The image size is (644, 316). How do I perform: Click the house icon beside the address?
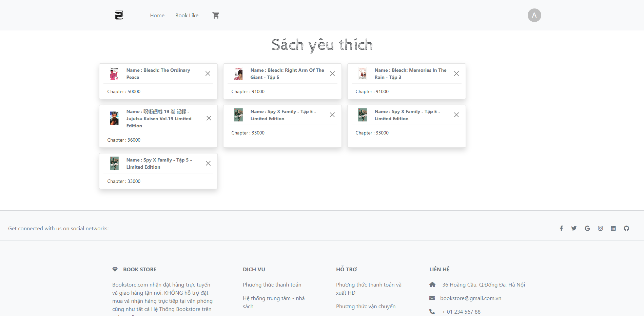pyautogui.click(x=432, y=285)
